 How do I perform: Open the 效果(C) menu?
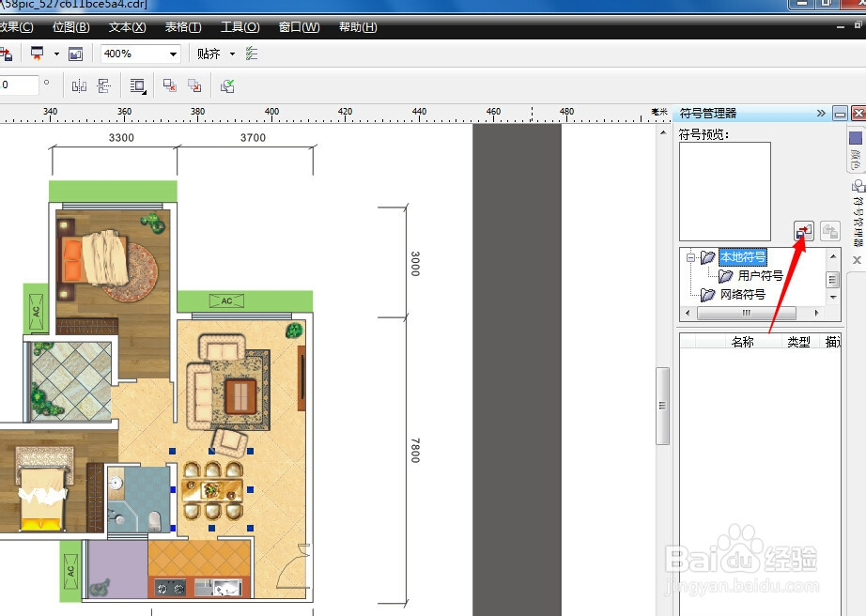click(x=17, y=27)
